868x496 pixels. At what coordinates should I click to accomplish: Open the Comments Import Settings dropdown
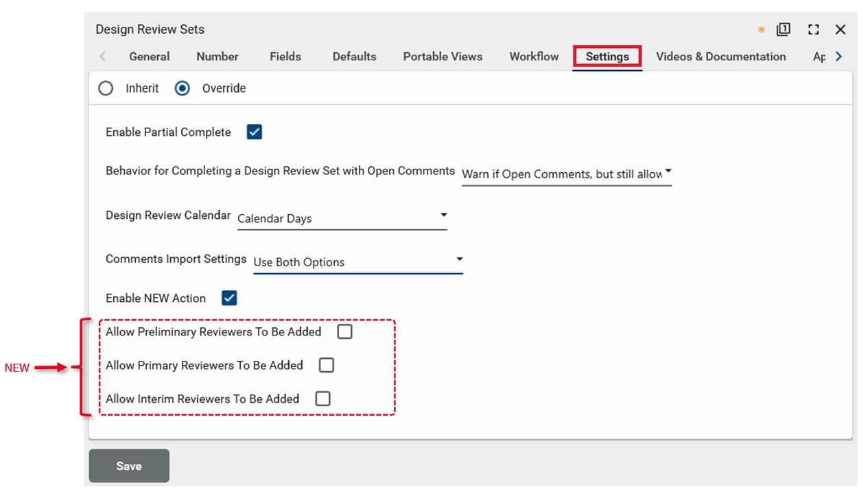tap(357, 262)
